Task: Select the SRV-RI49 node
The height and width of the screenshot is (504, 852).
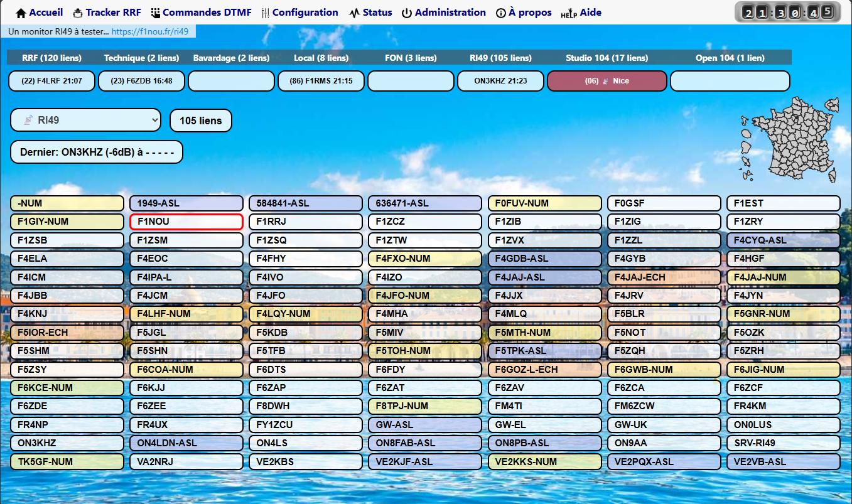Action: click(783, 443)
